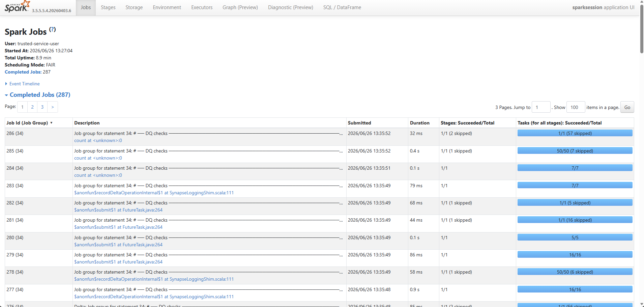Viewport: 644px width, 307px height.
Task: Select the duration value 0.9 s
Action: point(415,289)
